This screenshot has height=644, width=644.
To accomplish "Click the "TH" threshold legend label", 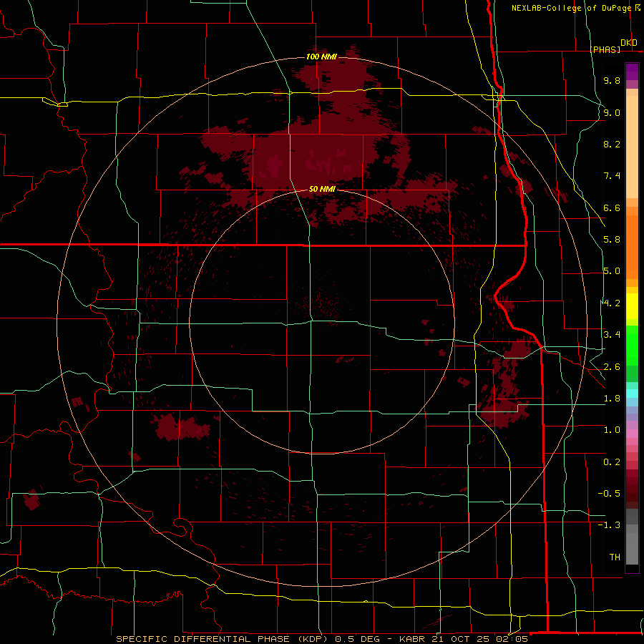I will (615, 557).
